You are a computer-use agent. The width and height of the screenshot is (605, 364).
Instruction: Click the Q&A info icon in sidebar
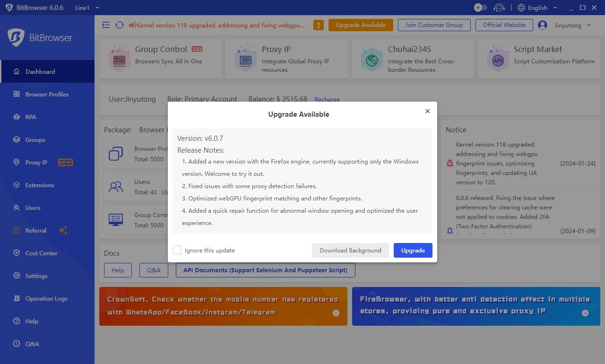pyautogui.click(x=17, y=344)
